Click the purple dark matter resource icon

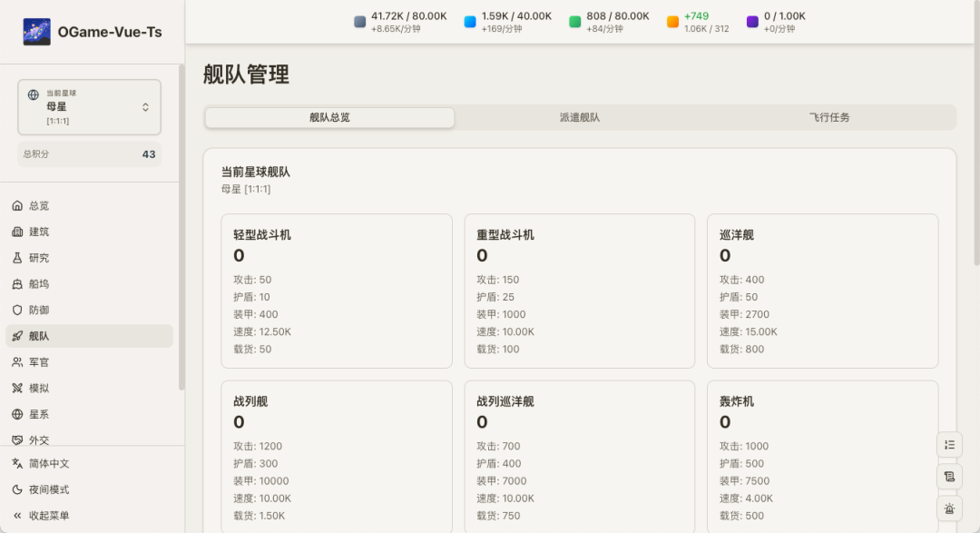pyautogui.click(x=752, y=22)
